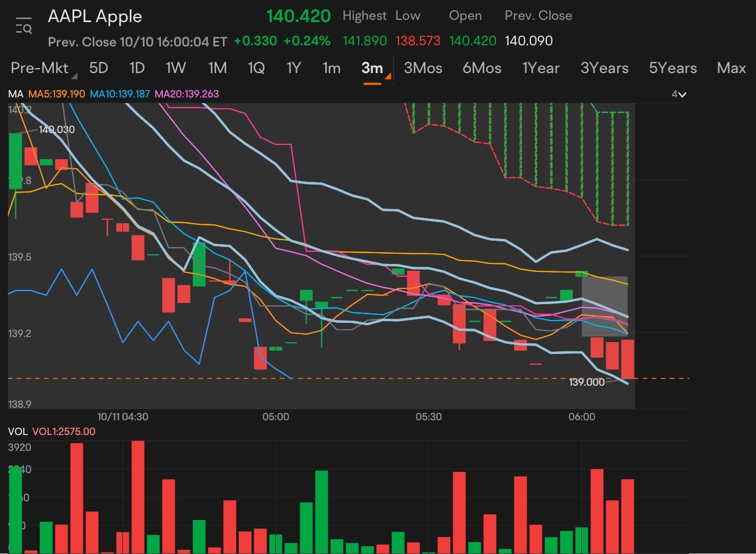Click the 3920 volume axis label
Screen dimensions: 756x554
pos(20,448)
